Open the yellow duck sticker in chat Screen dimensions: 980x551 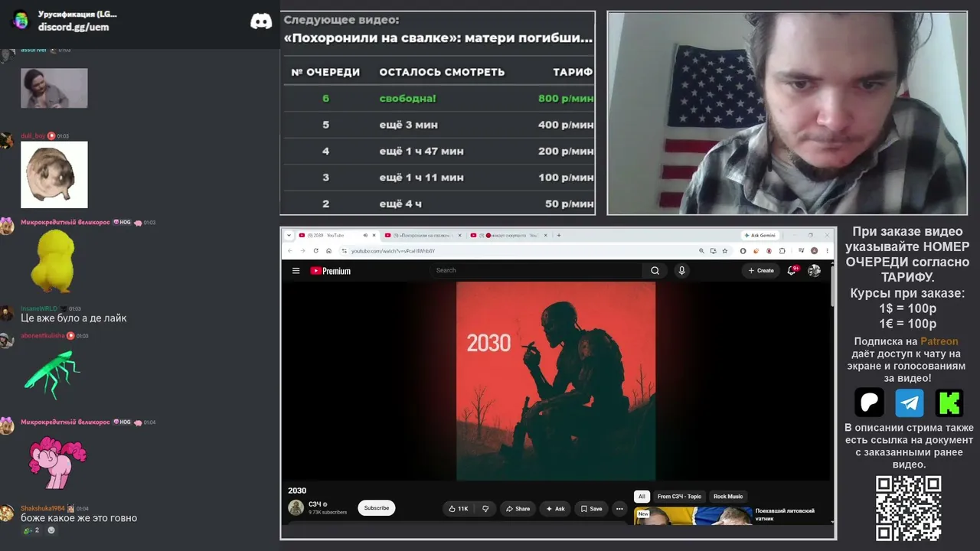click(x=54, y=260)
